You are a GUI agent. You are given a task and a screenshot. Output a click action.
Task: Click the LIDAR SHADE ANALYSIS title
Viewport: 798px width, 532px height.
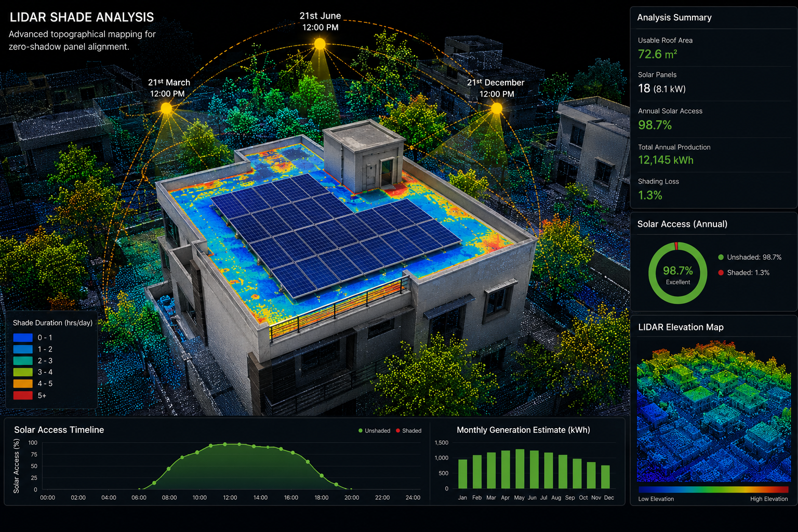(82, 17)
